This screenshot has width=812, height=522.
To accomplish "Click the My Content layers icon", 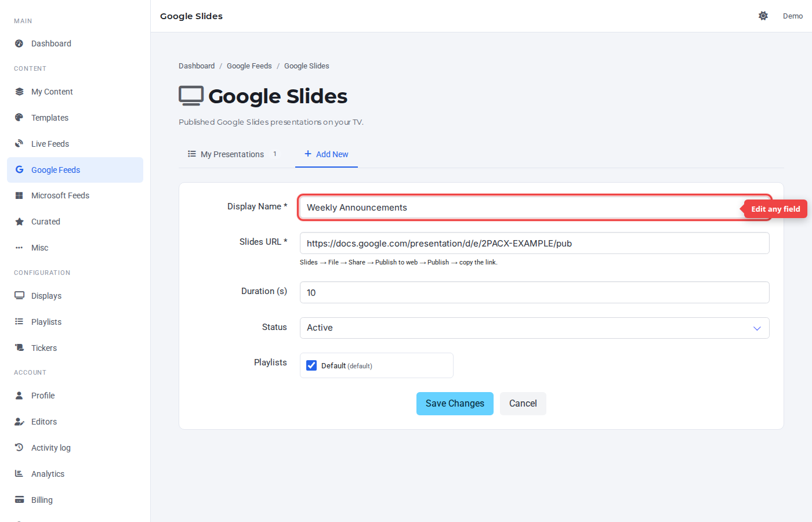I will [x=19, y=92].
